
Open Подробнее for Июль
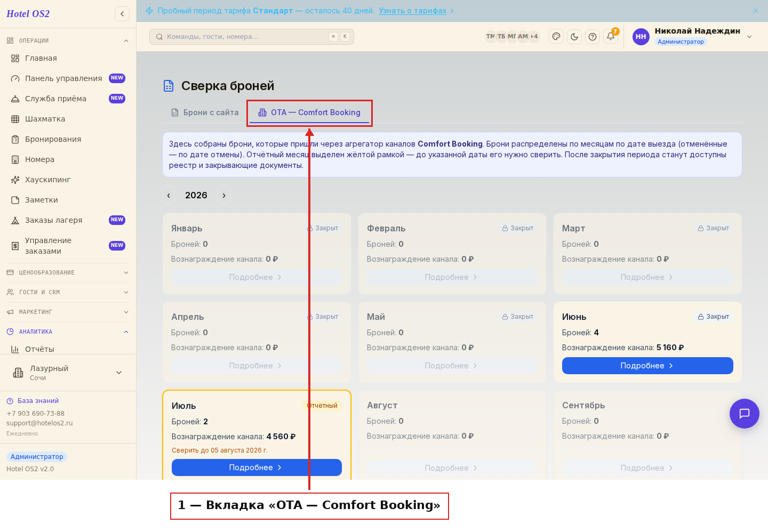coord(257,467)
